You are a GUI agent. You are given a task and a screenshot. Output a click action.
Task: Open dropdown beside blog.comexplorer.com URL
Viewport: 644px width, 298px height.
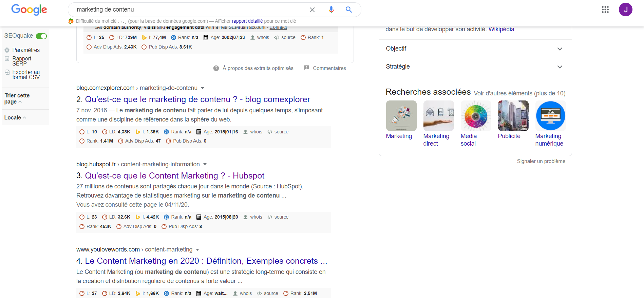click(x=203, y=88)
